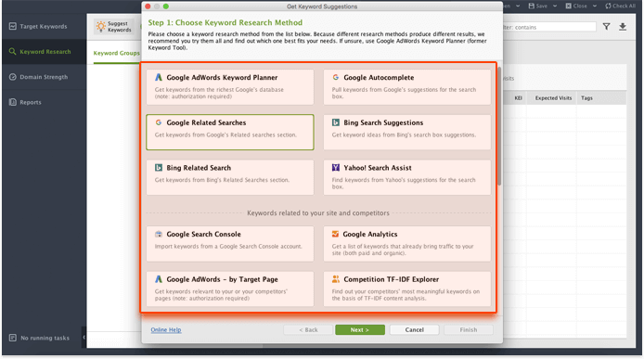This screenshot has width=644, height=359.
Task: Choose the Bing Related Search method
Action: point(230,177)
